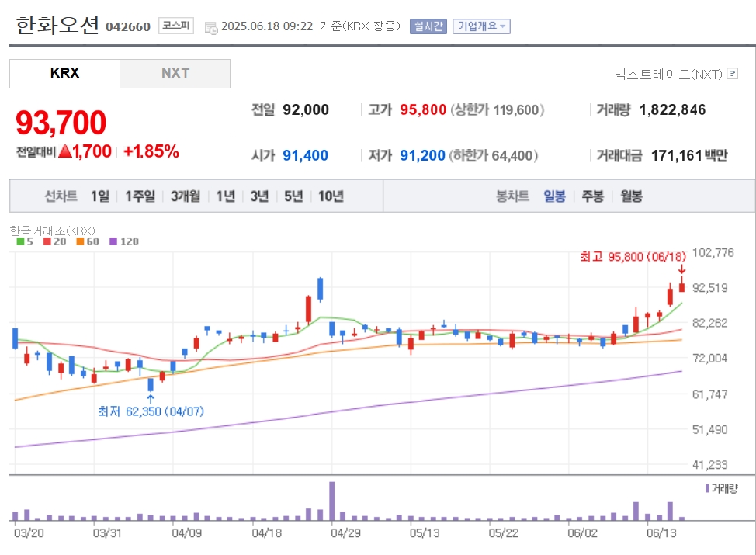Click the red up-triangle change indicator
This screenshot has width=756, height=555.
tap(65, 152)
